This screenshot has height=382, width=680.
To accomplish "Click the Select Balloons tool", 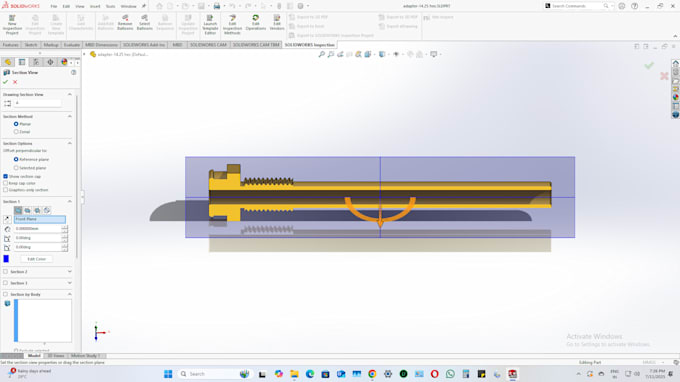I will coord(144,23).
